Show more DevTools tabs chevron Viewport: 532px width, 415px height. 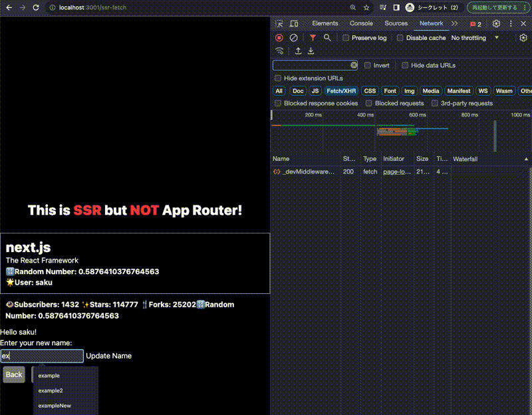click(454, 23)
